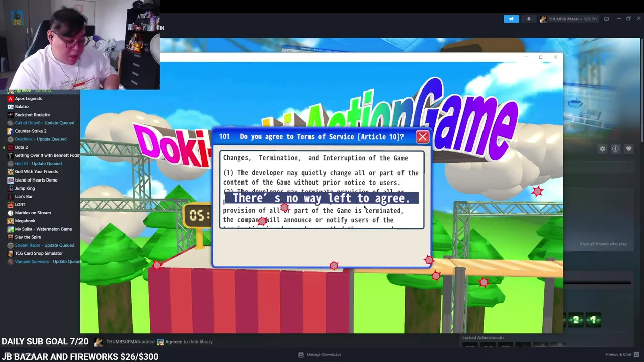This screenshot has height=362, width=644.
Task: Click Manage Downloads in Steam footer
Action: coord(320,354)
